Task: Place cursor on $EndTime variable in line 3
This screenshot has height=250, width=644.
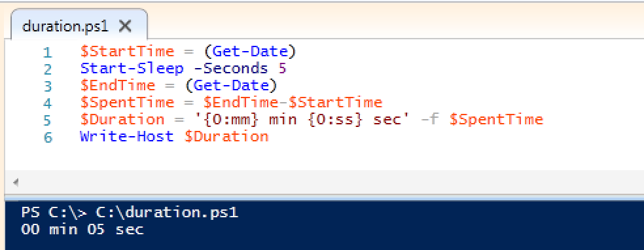Action: 118,85
